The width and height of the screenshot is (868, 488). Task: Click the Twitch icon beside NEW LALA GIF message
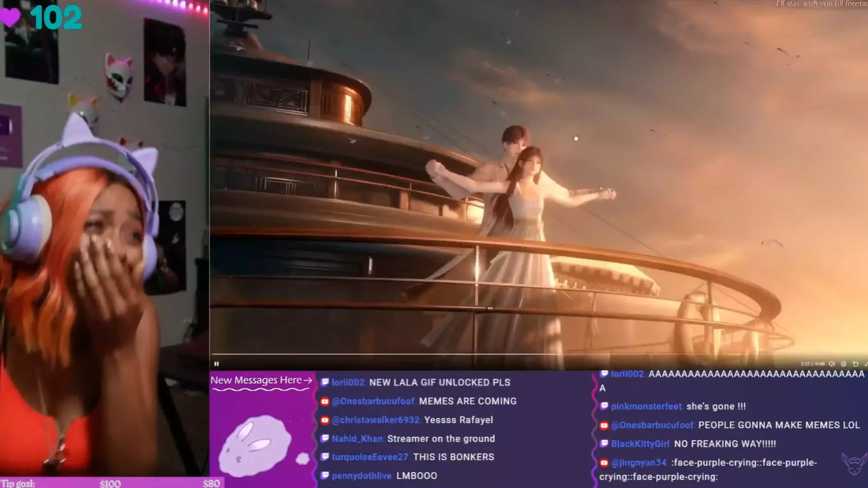tap(325, 382)
